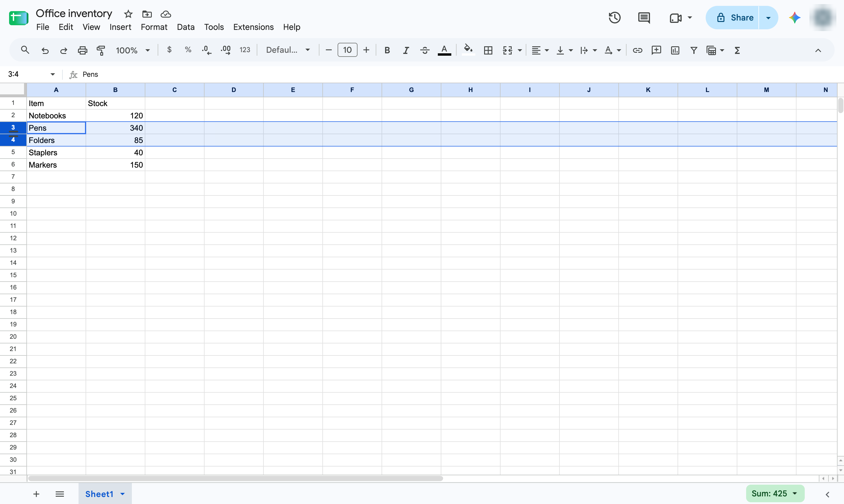Create a filter funnel icon

pos(694,50)
